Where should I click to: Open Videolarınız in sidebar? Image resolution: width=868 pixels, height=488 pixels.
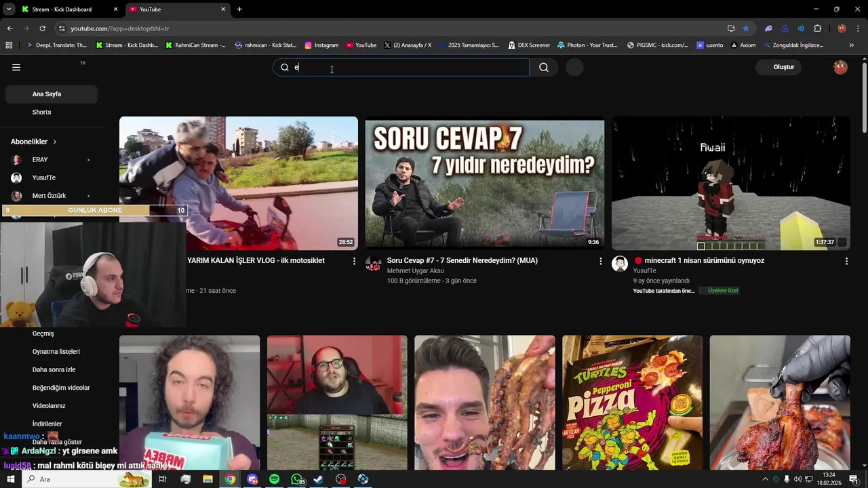pyautogui.click(x=49, y=406)
